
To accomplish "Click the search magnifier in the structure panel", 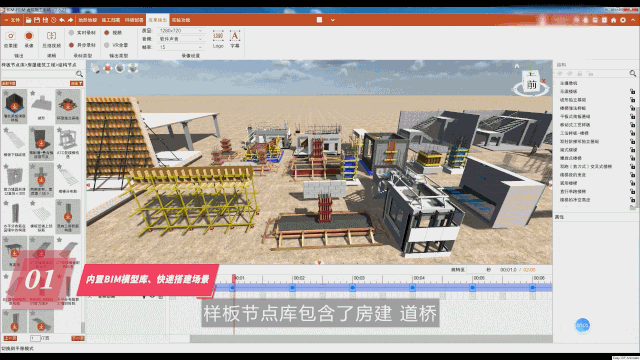I will 633,73.
